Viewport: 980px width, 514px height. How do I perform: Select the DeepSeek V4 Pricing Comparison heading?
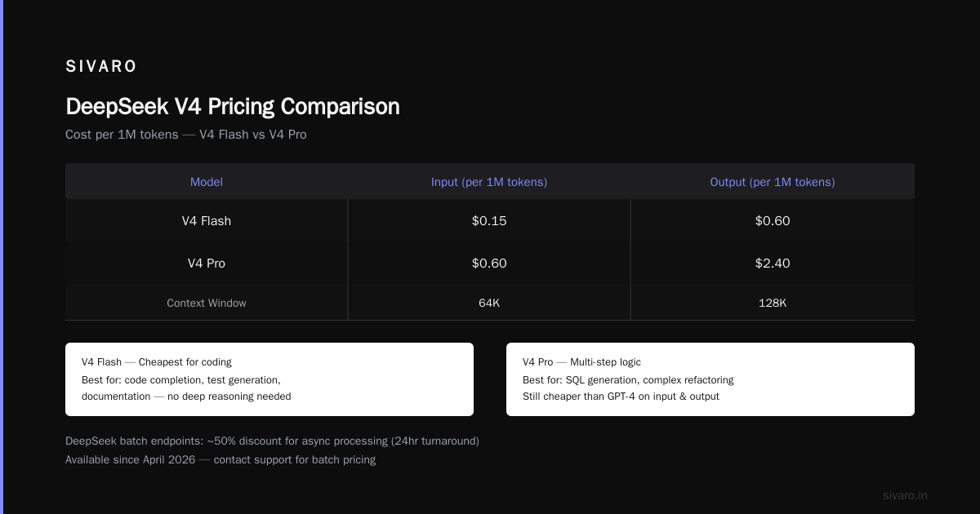(233, 107)
